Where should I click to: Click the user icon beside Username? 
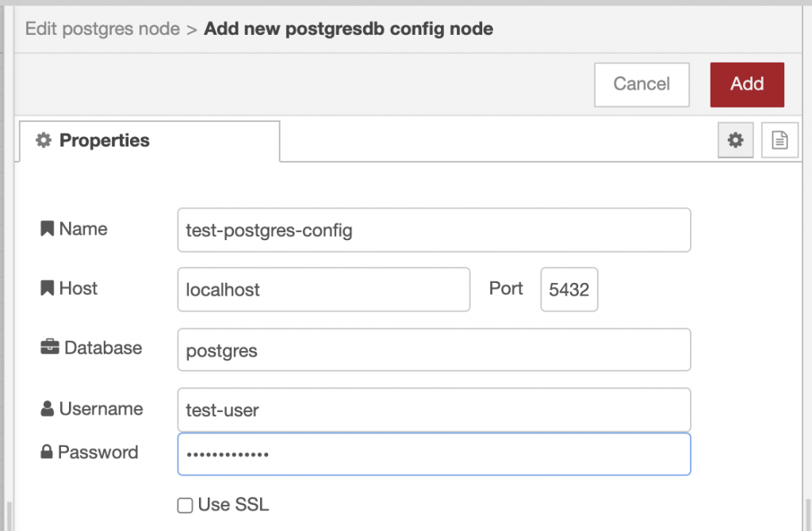[49, 408]
